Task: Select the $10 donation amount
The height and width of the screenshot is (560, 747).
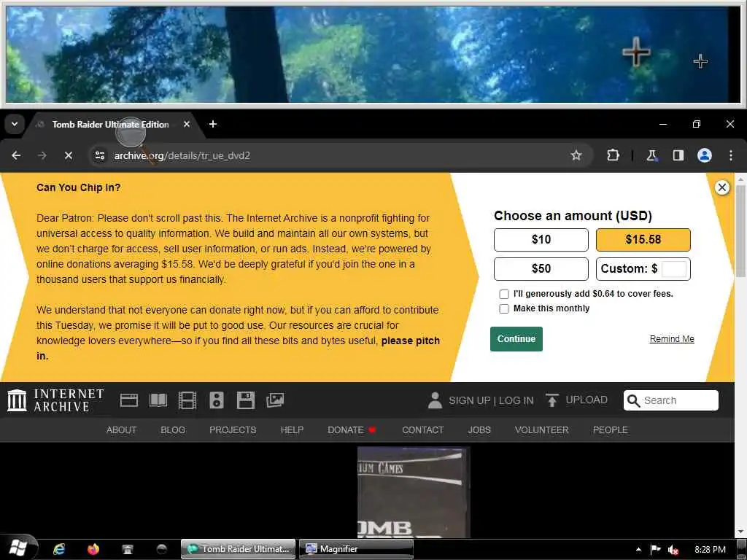Action: click(541, 239)
